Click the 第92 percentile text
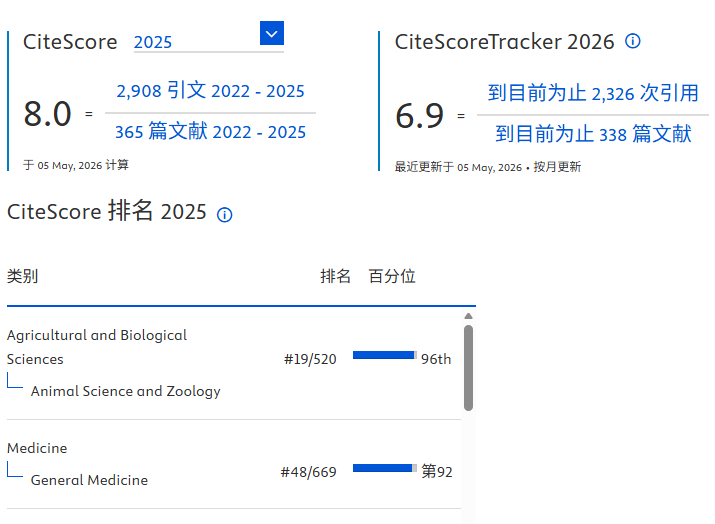 (x=437, y=471)
